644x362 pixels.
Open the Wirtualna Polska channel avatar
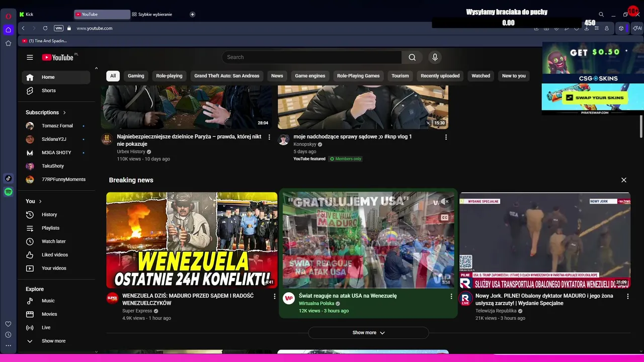289,298
